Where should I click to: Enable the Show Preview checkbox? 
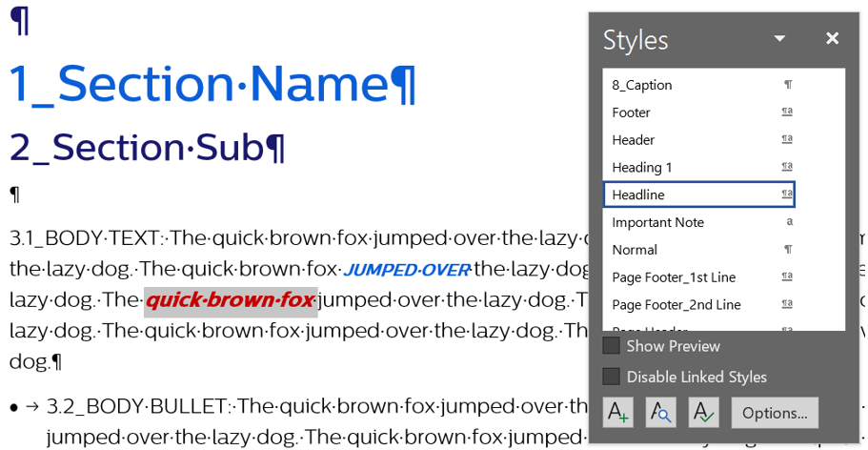(612, 346)
